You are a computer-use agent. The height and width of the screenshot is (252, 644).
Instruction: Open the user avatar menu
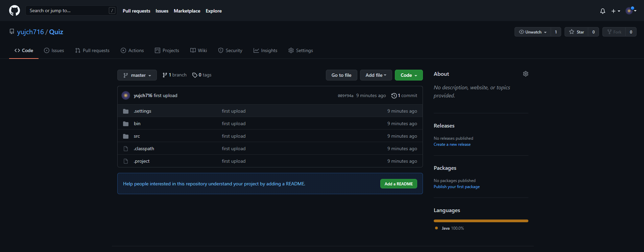[631, 11]
